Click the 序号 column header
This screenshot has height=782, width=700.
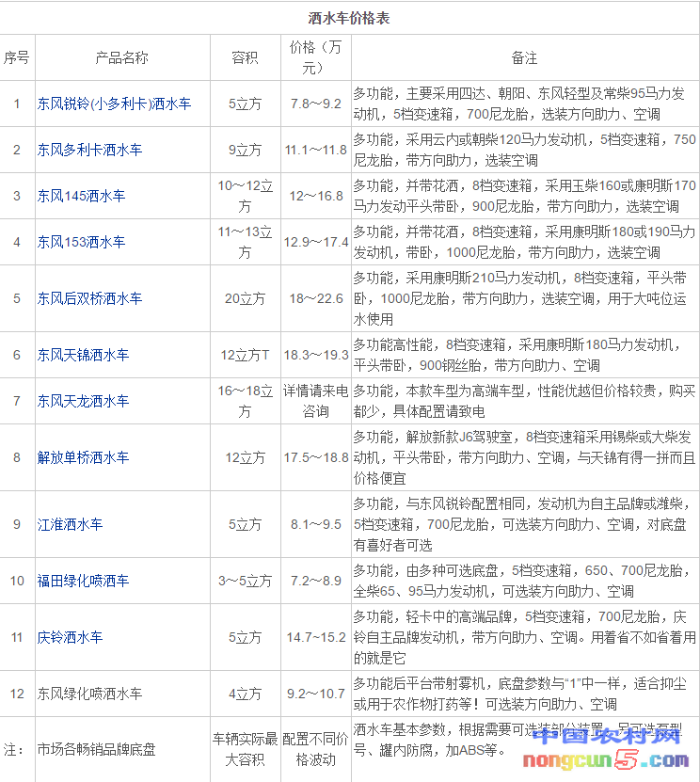pos(17,57)
